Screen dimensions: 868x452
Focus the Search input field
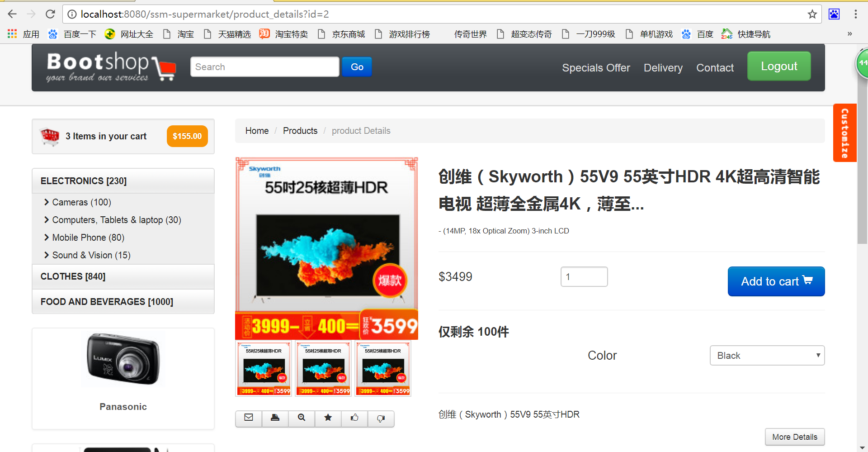pyautogui.click(x=265, y=67)
